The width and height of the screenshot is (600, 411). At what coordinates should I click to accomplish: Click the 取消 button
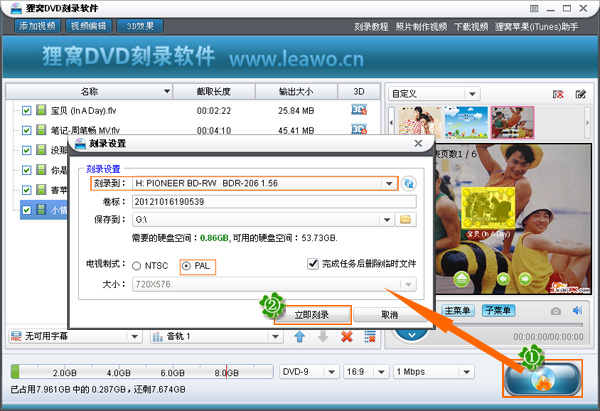(390, 315)
